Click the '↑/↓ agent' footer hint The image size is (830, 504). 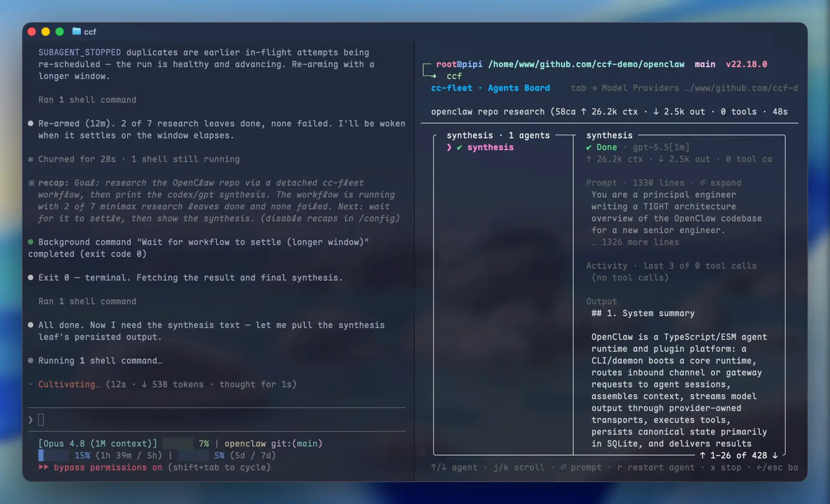(454, 467)
